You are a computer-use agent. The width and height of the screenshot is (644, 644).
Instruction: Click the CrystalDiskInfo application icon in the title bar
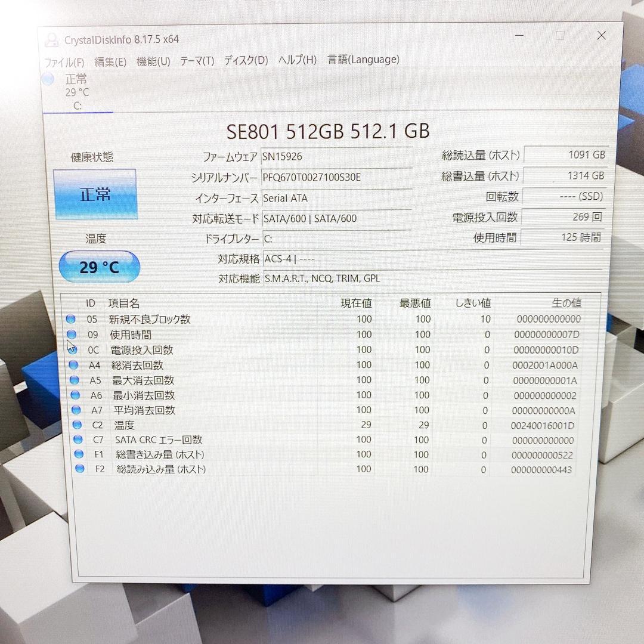(51, 38)
